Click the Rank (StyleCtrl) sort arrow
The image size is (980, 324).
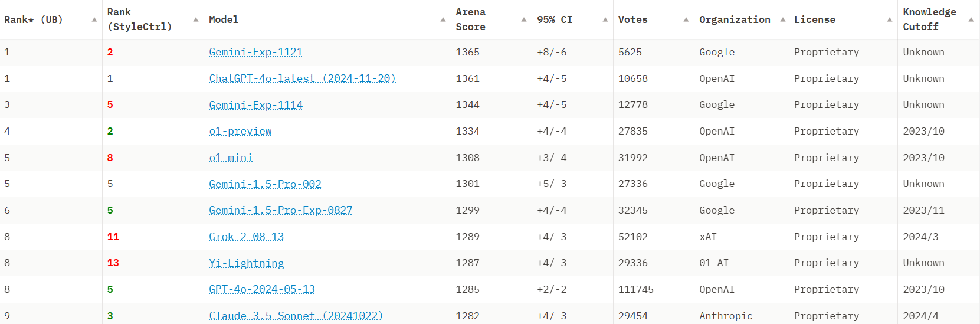[x=196, y=19]
